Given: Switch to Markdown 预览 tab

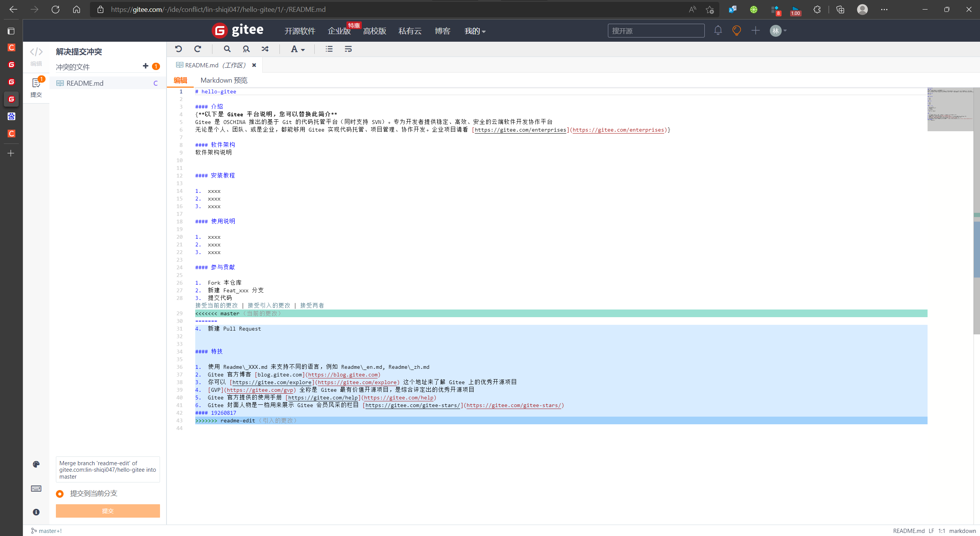Looking at the screenshot, I should pos(224,80).
